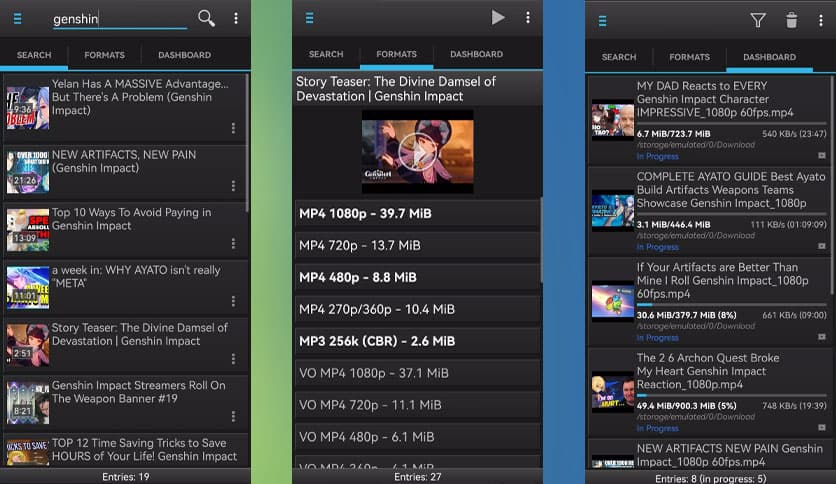Open options for Top 10 Ways To Avoid Paying
The width and height of the screenshot is (836, 484).
click(x=233, y=243)
